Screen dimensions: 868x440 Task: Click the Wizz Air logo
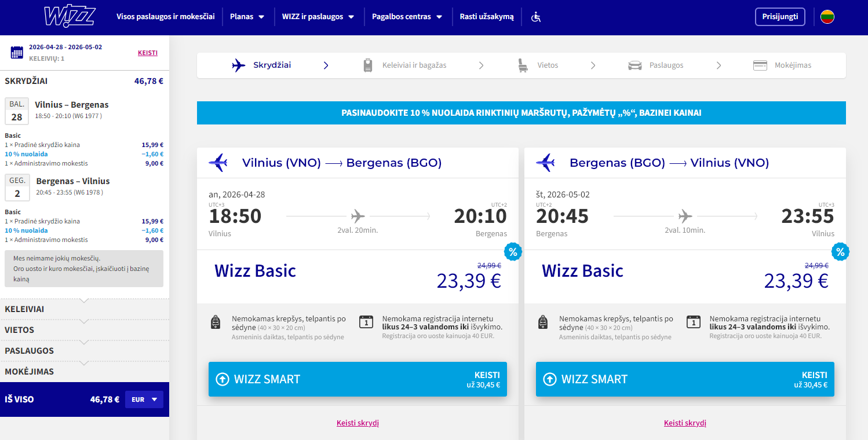pos(69,17)
